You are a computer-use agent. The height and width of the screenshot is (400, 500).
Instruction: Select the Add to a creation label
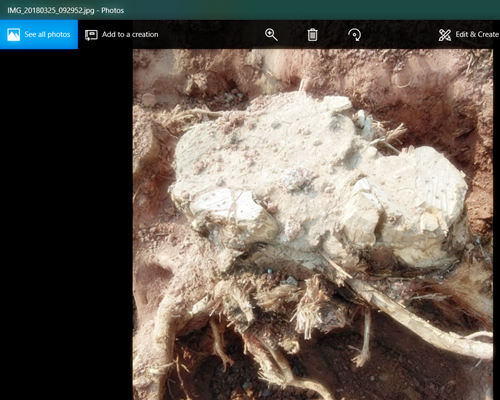pos(130,34)
